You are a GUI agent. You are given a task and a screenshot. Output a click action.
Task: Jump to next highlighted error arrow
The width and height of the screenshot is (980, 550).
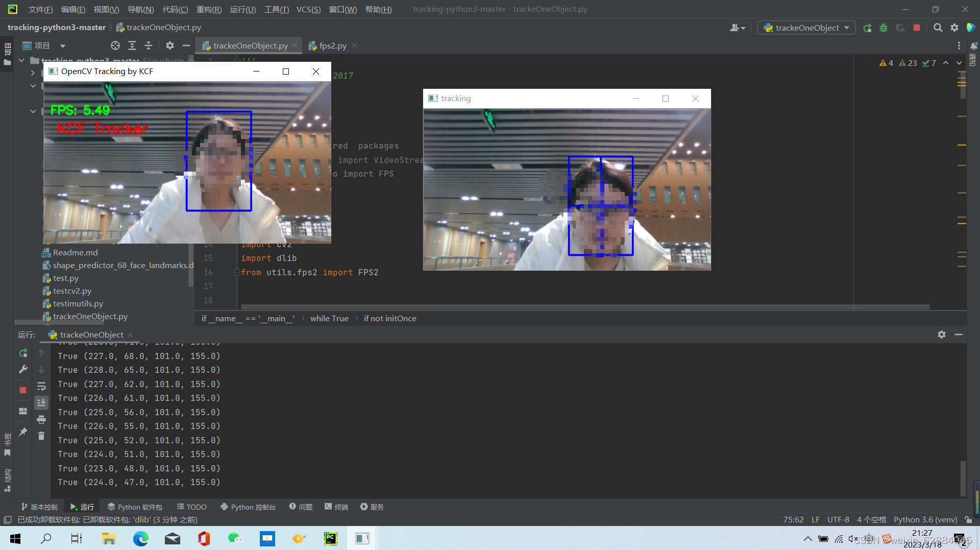tap(959, 63)
